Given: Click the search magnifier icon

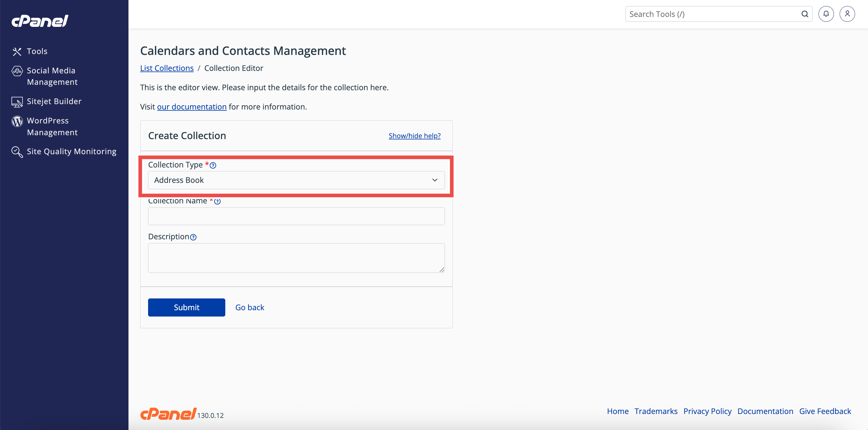Looking at the screenshot, I should 805,14.
